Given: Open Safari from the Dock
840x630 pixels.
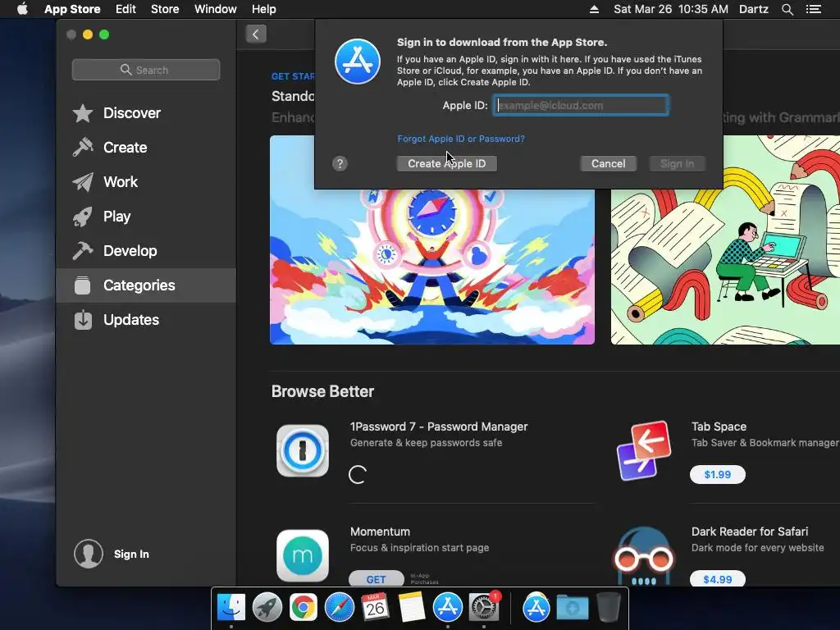Looking at the screenshot, I should pyautogui.click(x=339, y=608).
